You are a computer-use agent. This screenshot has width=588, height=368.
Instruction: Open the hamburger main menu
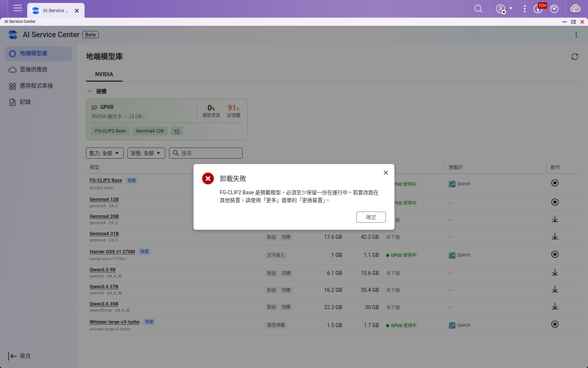pyautogui.click(x=18, y=8)
